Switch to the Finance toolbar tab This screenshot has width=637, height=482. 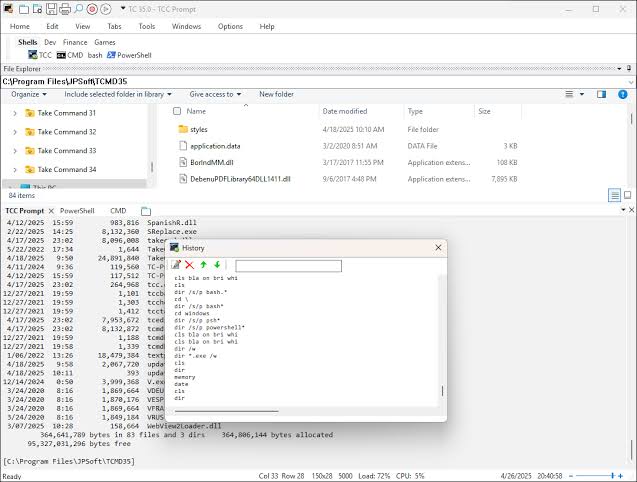(x=75, y=42)
